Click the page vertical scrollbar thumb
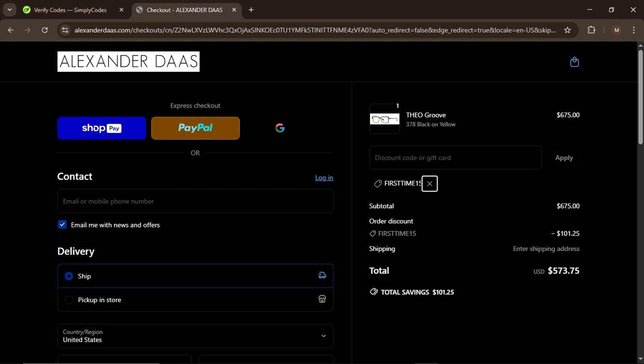 [641, 97]
